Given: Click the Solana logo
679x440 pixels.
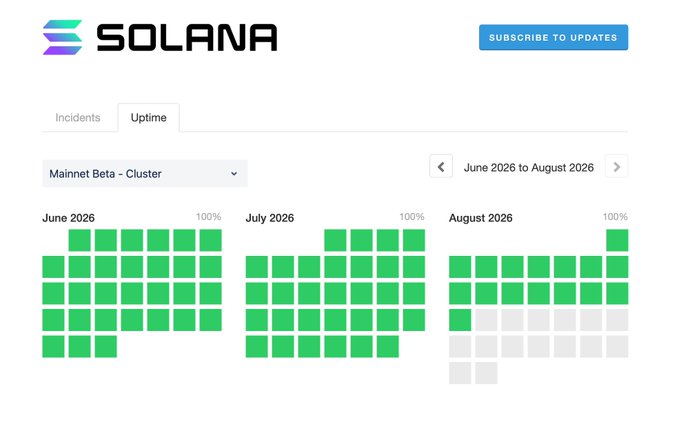Looking at the screenshot, I should 160,37.
